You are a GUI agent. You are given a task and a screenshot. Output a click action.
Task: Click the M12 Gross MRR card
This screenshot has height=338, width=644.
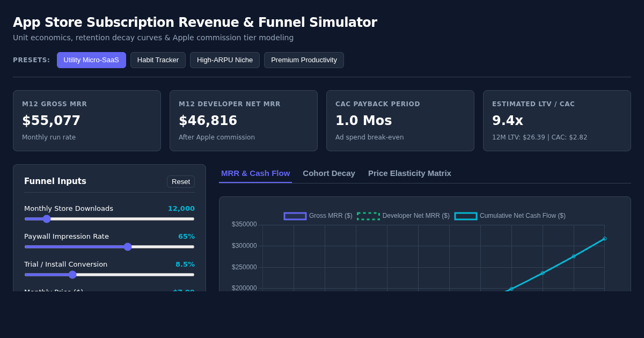[x=87, y=121]
